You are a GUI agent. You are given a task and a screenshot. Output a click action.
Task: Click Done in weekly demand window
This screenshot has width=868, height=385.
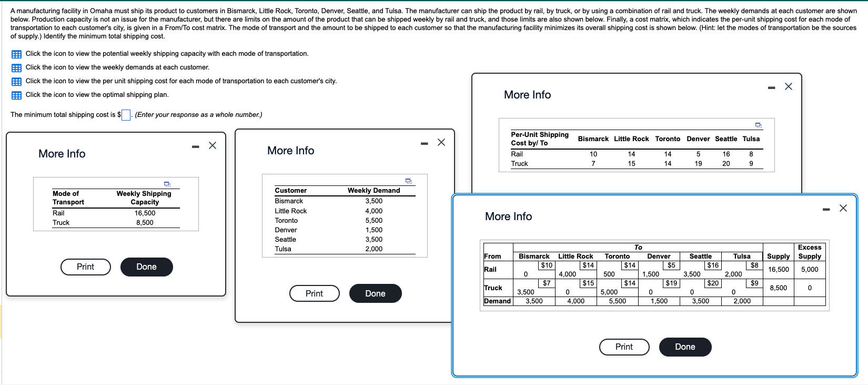(x=376, y=293)
